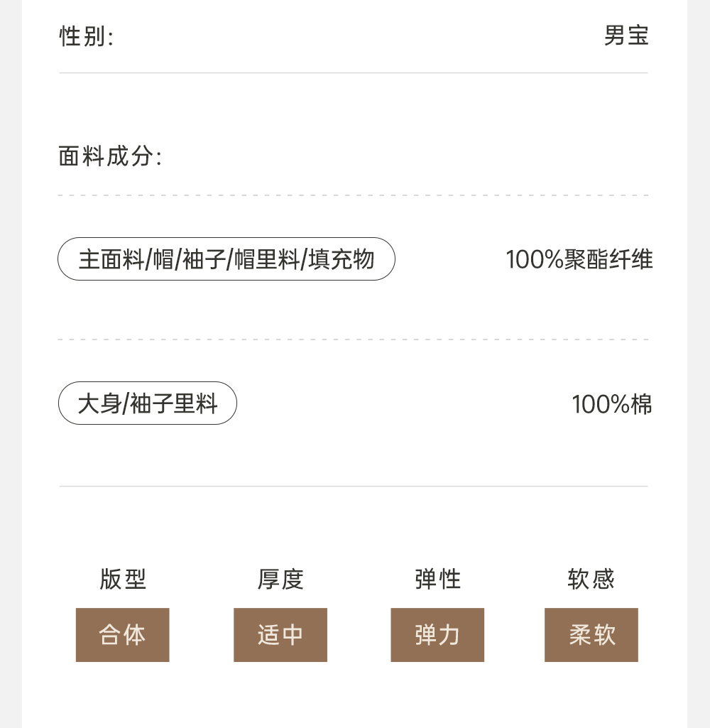Click the 100%棉 composition value

click(611, 405)
